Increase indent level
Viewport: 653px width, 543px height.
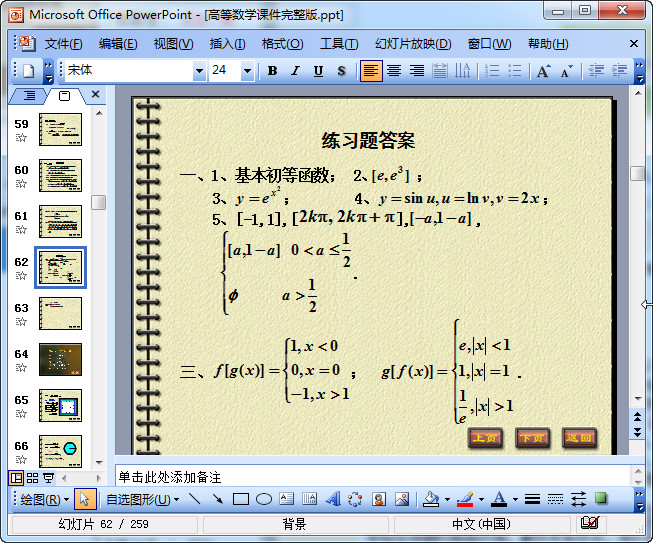click(619, 71)
